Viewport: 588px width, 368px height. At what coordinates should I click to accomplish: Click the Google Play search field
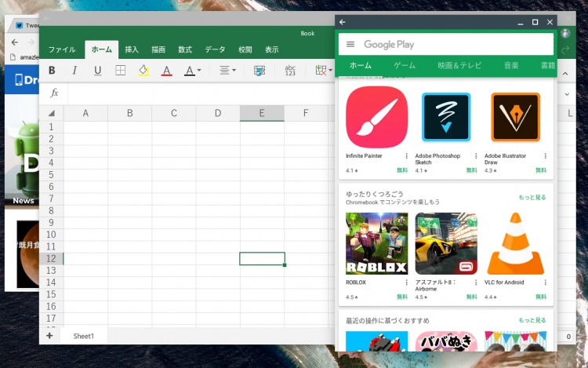446,44
